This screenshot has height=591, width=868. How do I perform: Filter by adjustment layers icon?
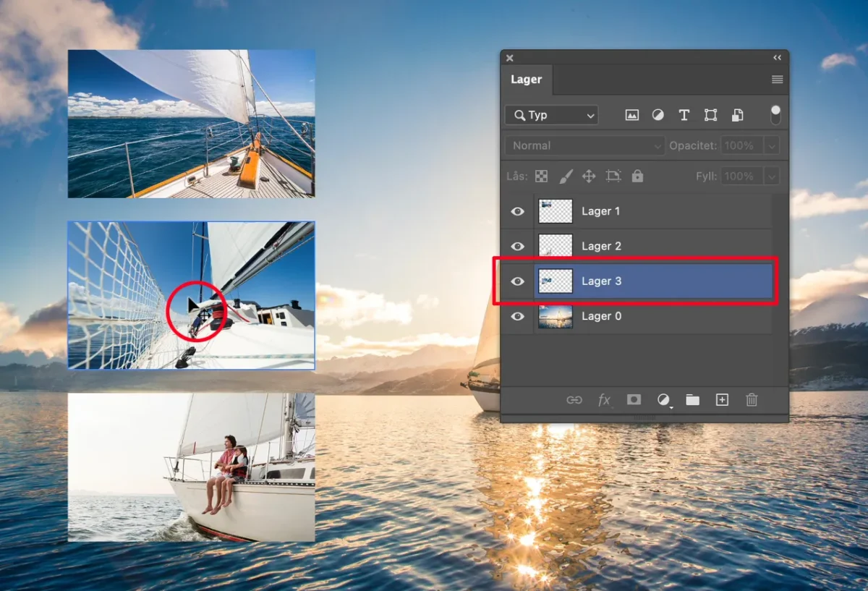pos(658,115)
